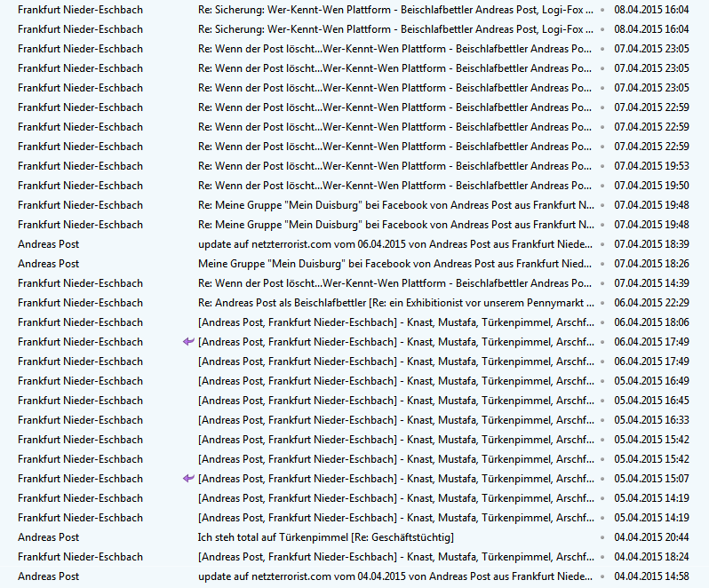Toggle read-status dot for the 04.04.2015 14:58 message
Image resolution: width=709 pixels, height=588 pixels.
(x=602, y=576)
